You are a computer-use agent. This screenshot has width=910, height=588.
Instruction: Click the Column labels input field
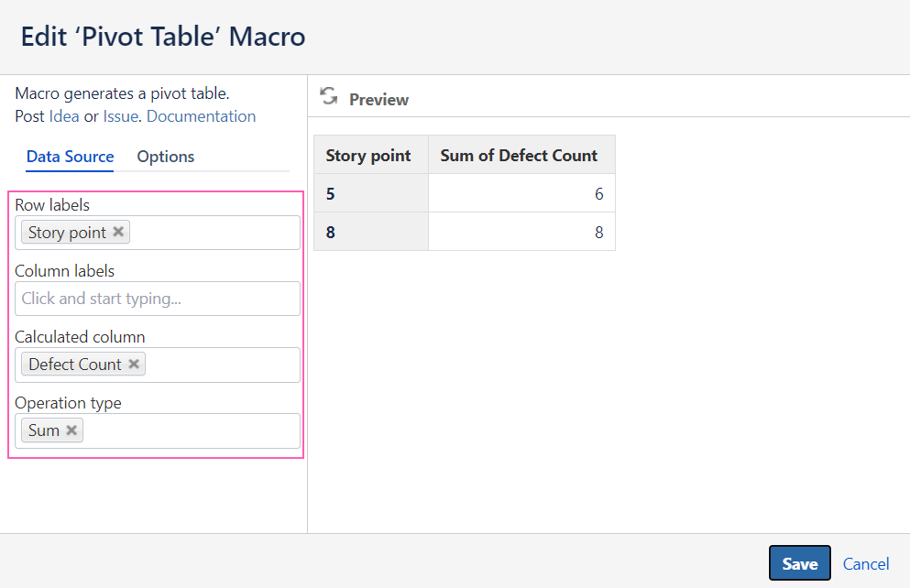(x=158, y=299)
